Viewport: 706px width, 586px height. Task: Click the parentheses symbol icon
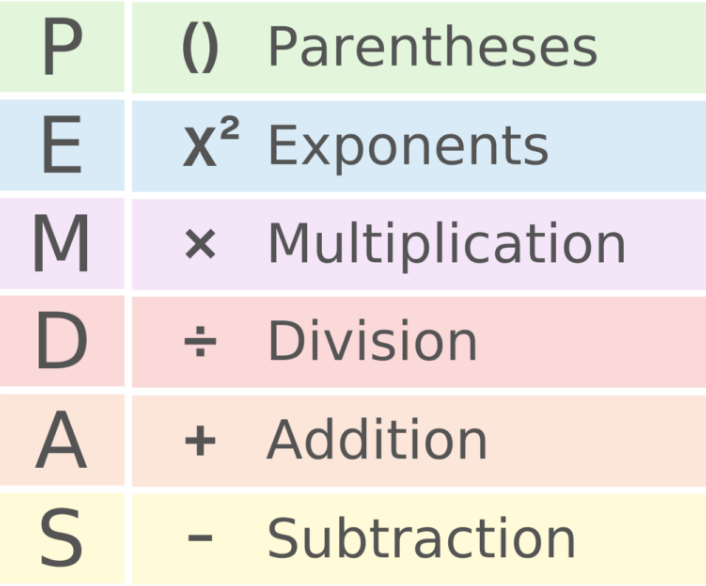200,48
